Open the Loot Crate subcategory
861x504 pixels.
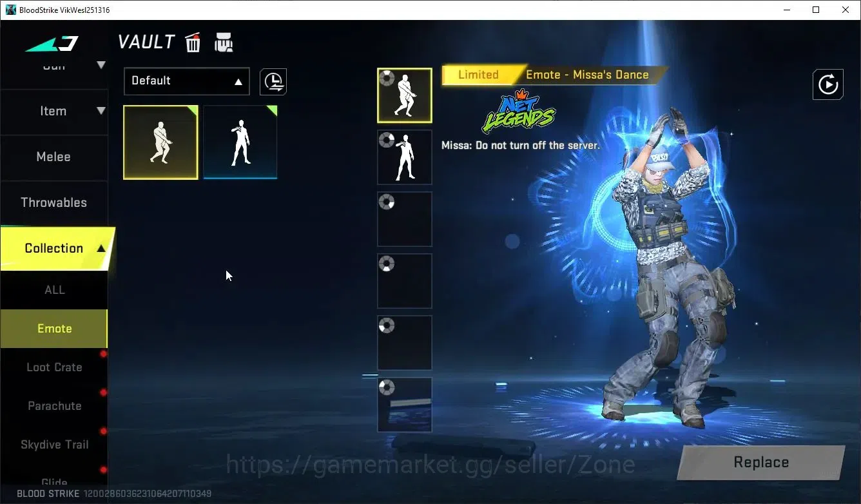click(x=54, y=367)
